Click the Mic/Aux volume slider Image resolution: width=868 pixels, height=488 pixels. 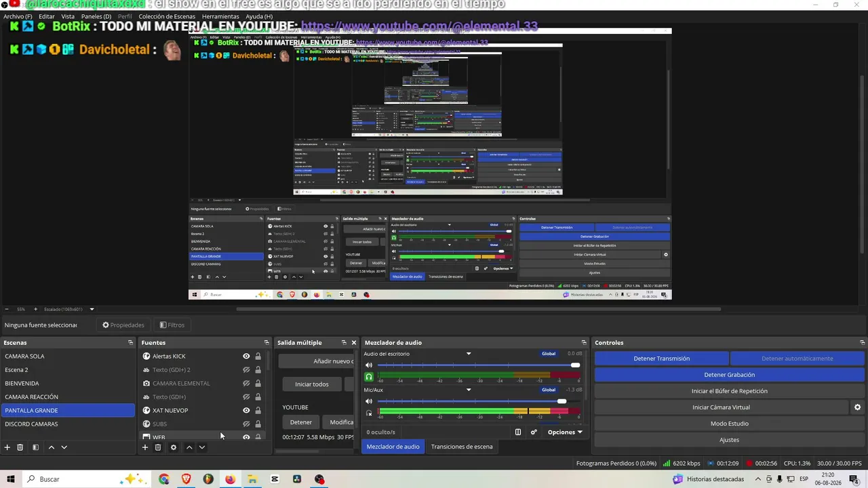pos(479,401)
